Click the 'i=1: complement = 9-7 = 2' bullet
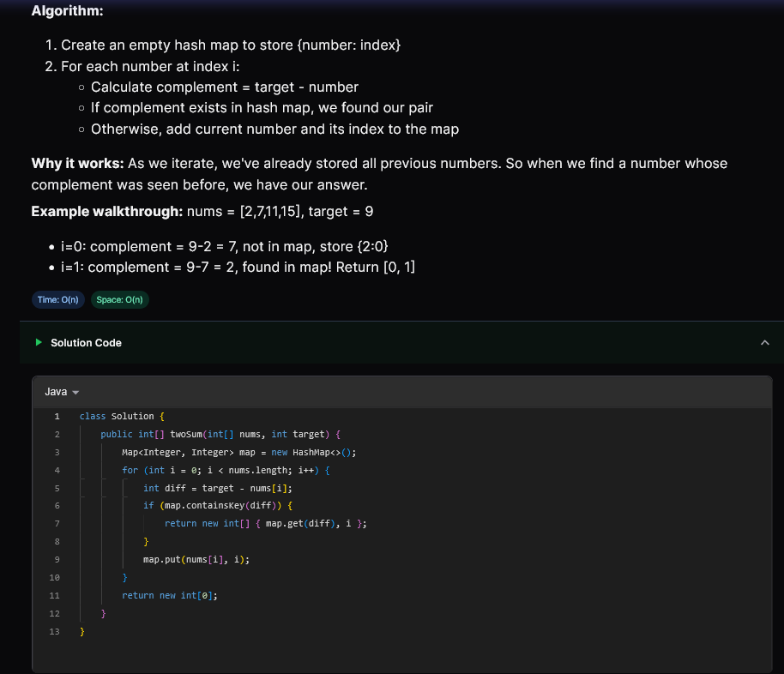 tap(238, 268)
